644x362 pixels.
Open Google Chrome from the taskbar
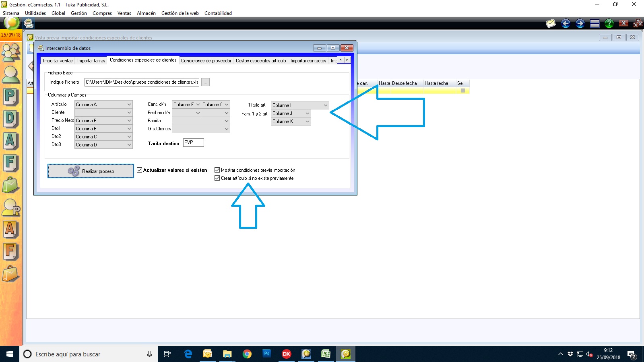coord(247,354)
